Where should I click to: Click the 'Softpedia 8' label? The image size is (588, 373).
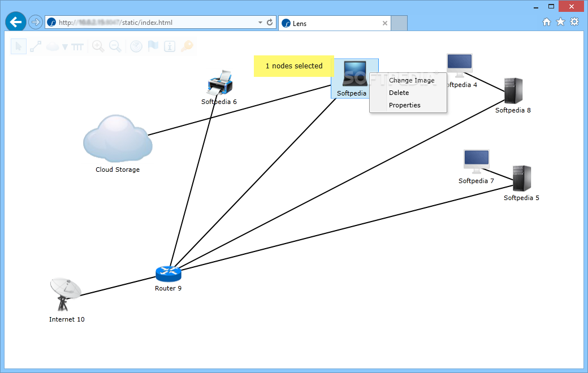[513, 110]
